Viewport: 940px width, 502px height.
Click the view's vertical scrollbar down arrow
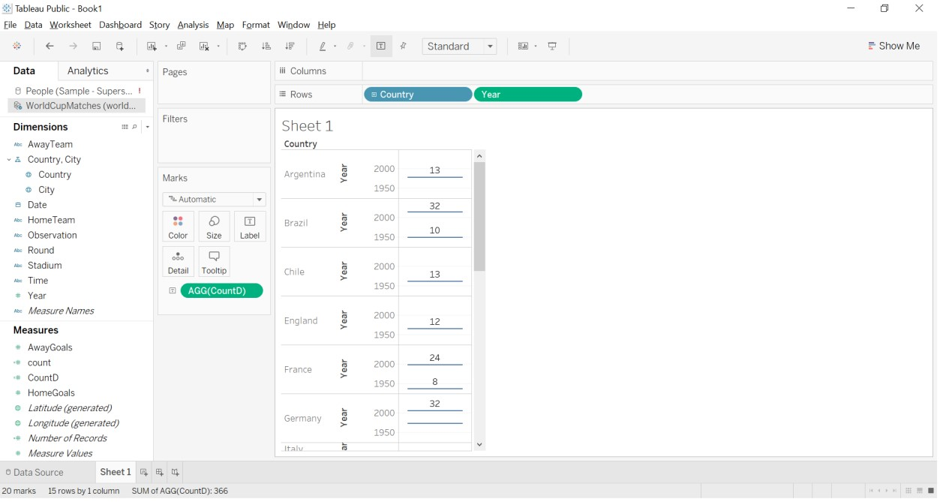pyautogui.click(x=479, y=444)
